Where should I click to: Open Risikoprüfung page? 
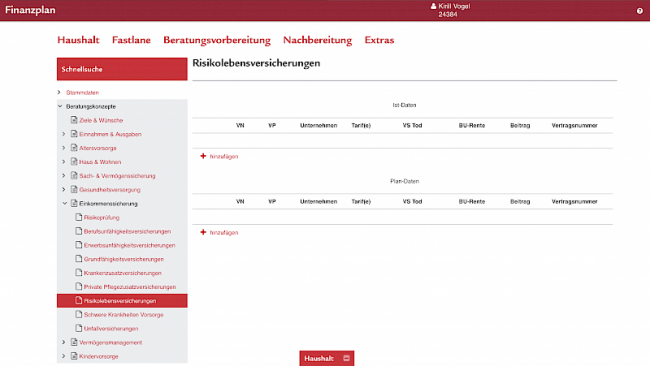pos(102,218)
